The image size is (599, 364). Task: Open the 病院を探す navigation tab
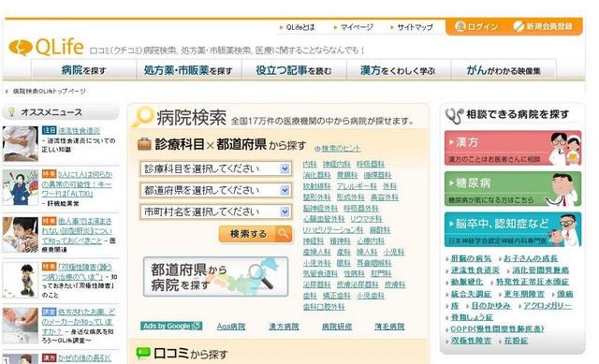click(x=83, y=70)
